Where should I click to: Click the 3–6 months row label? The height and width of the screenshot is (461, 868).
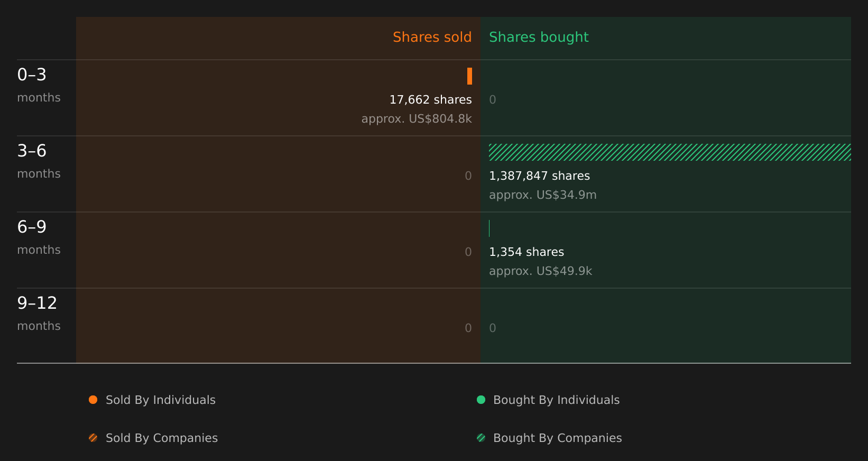click(39, 162)
